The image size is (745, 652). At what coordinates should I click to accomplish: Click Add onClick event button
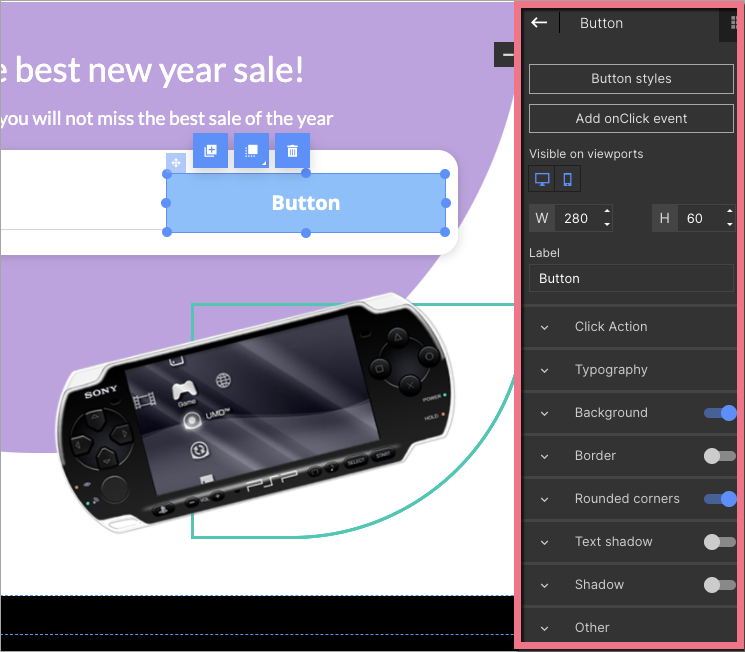point(631,119)
